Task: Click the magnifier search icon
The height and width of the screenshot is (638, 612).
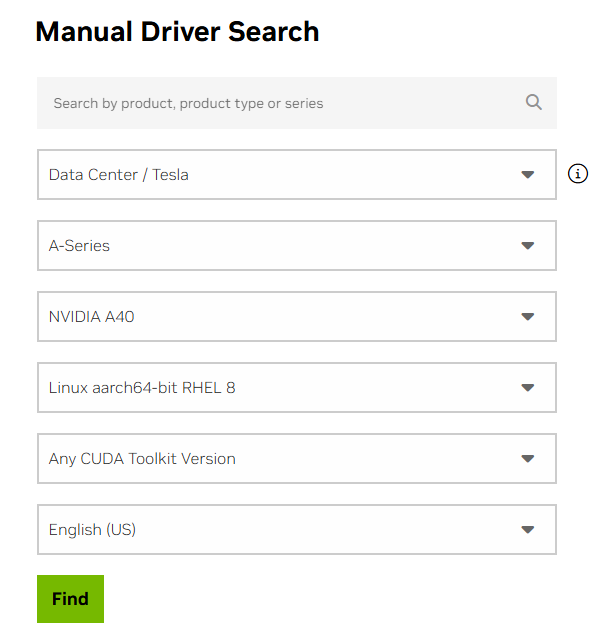Action: click(x=533, y=102)
